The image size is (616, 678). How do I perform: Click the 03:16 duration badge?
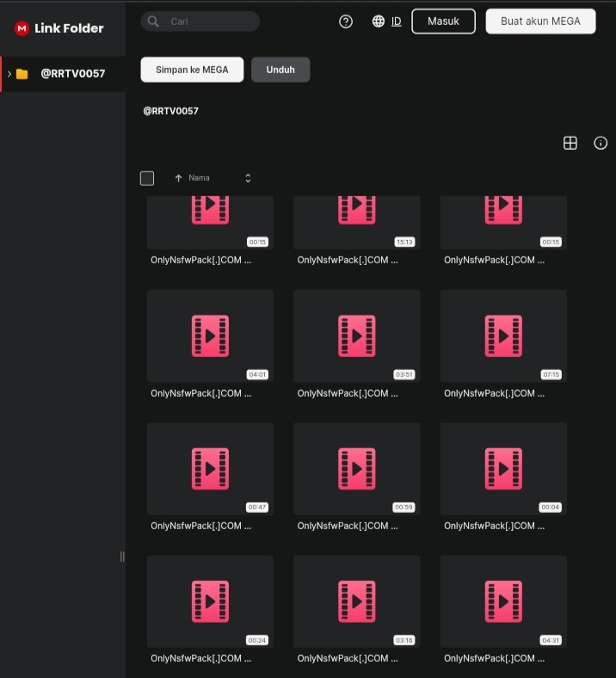coord(404,640)
